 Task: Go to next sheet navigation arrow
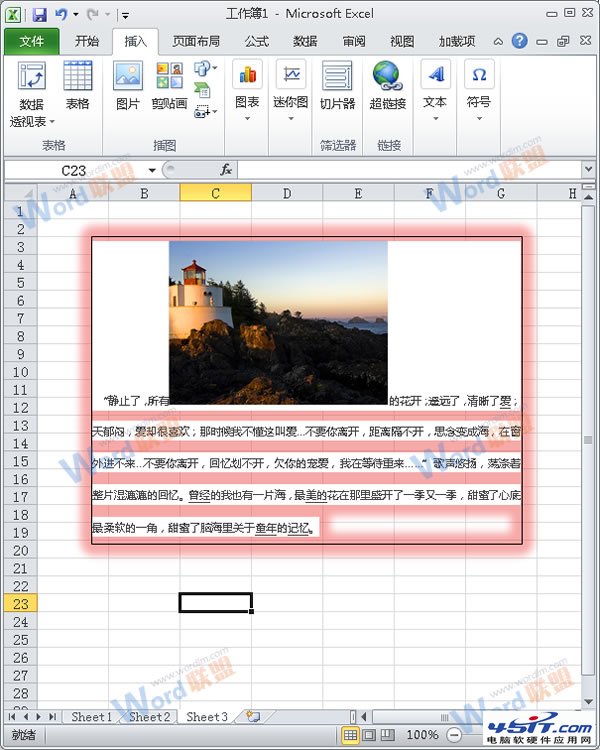[38, 717]
